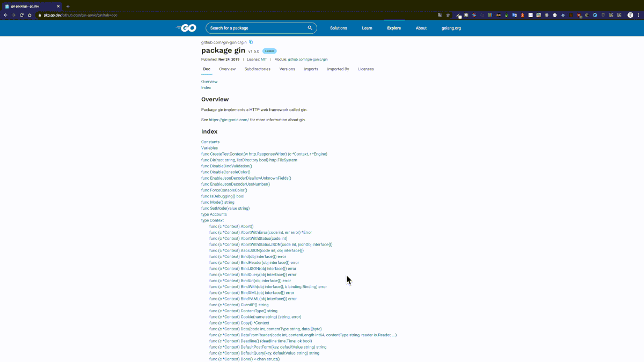Open type Context in the index
The height and width of the screenshot is (362, 644).
[213, 220]
